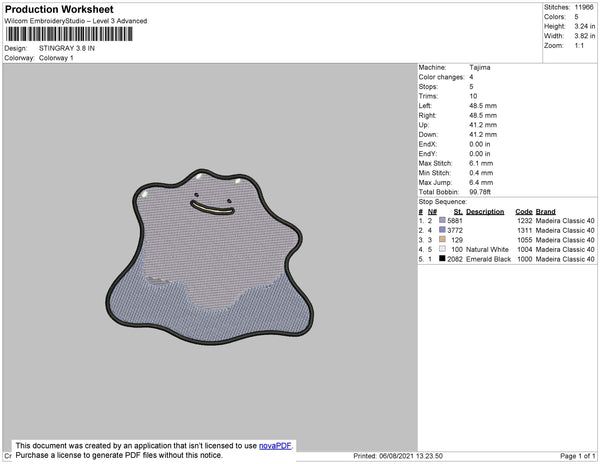
Task: Select the height value 3.24 in
Action: click(x=585, y=26)
